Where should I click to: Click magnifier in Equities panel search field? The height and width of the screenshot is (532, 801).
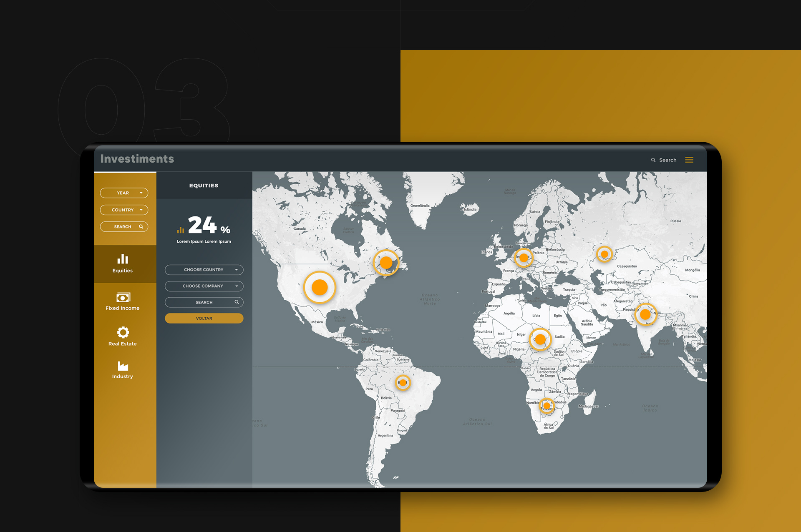click(x=237, y=302)
